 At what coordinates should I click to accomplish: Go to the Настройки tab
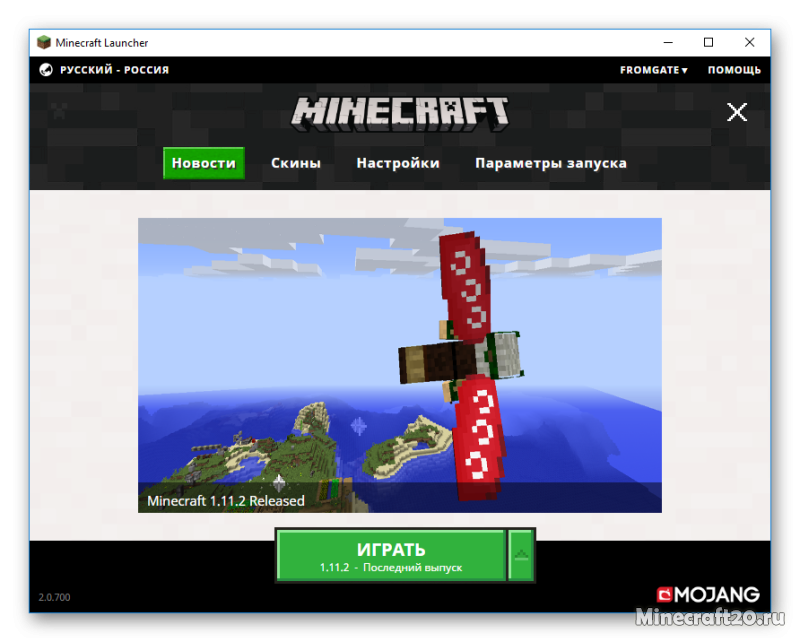pos(398,163)
